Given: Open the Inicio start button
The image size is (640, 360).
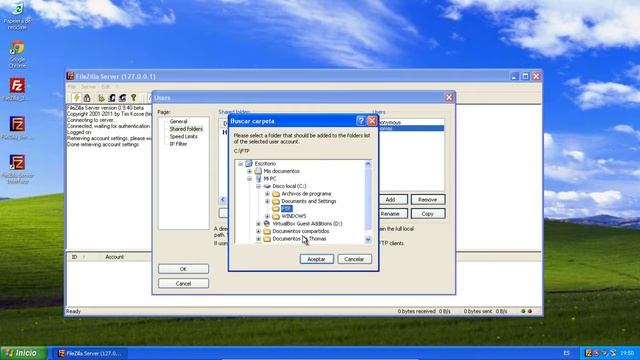Looking at the screenshot, I should [x=24, y=353].
